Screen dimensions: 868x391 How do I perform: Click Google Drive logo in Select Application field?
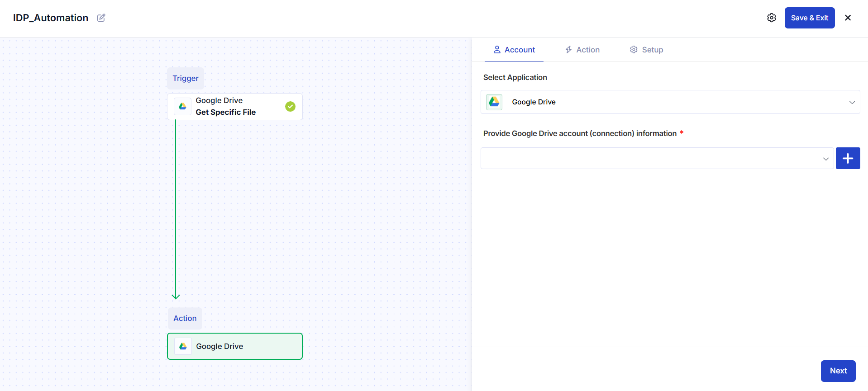[494, 102]
